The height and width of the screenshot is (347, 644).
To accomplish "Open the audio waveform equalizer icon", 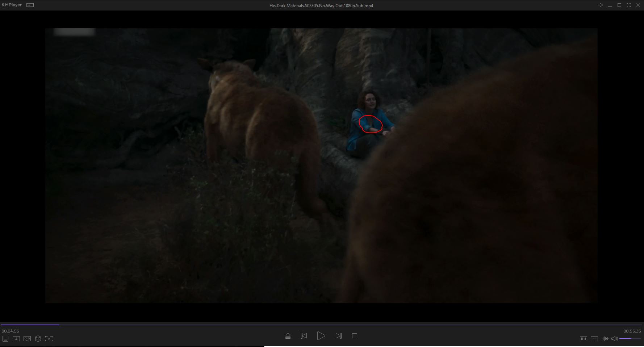I will pyautogui.click(x=605, y=339).
